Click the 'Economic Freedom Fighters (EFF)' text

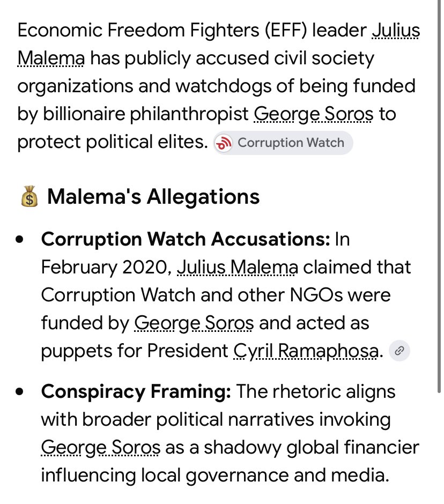(162, 31)
